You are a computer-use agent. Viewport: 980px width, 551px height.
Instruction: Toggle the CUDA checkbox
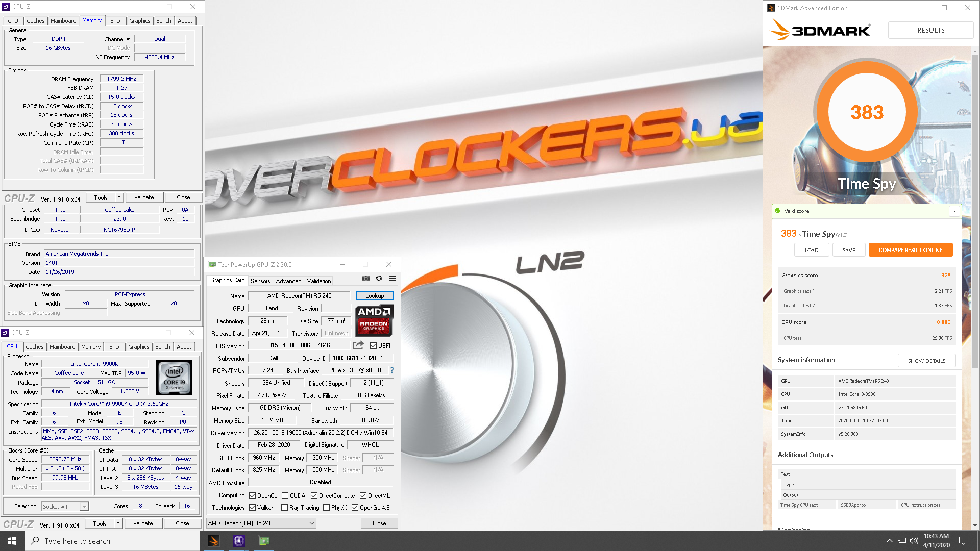tap(285, 496)
